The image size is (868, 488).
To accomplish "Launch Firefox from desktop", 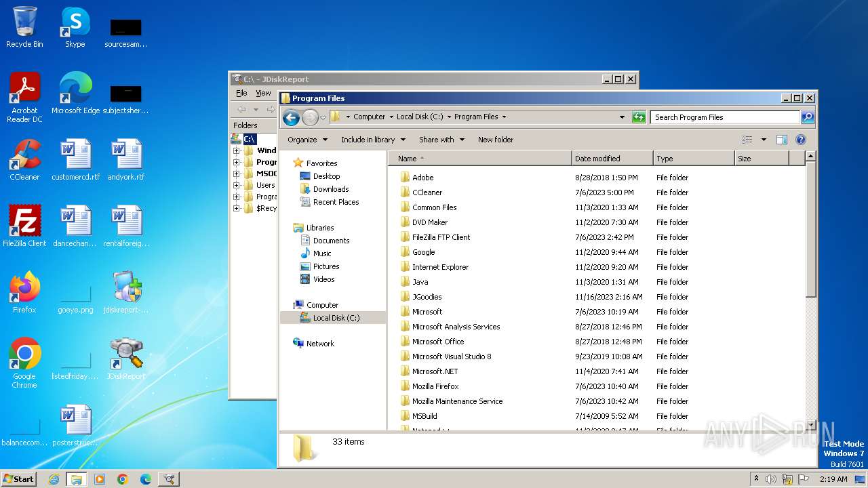I will point(24,293).
